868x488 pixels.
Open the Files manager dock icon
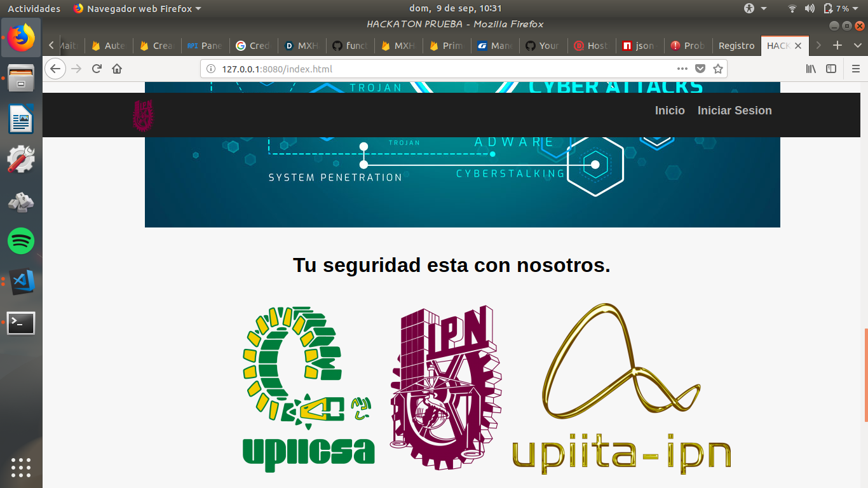coord(21,79)
